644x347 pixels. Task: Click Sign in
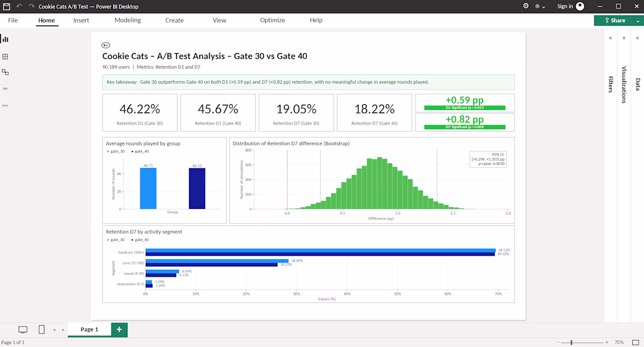point(565,6)
